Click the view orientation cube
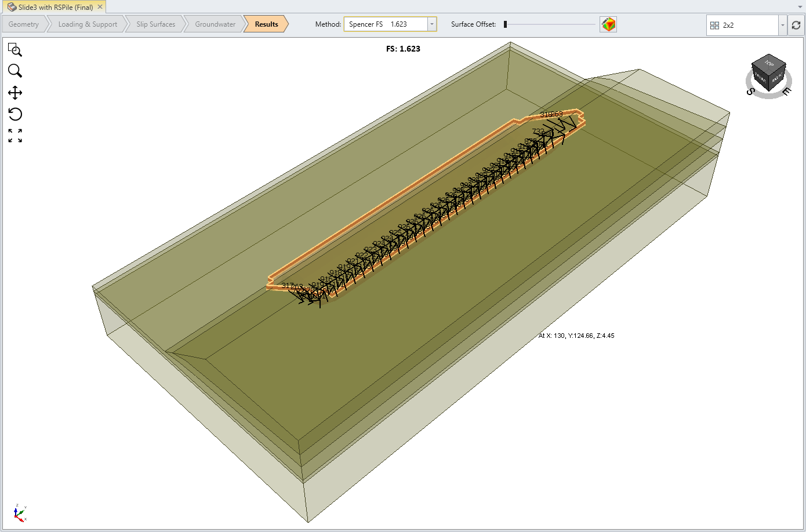The width and height of the screenshot is (806, 532). 769,73
